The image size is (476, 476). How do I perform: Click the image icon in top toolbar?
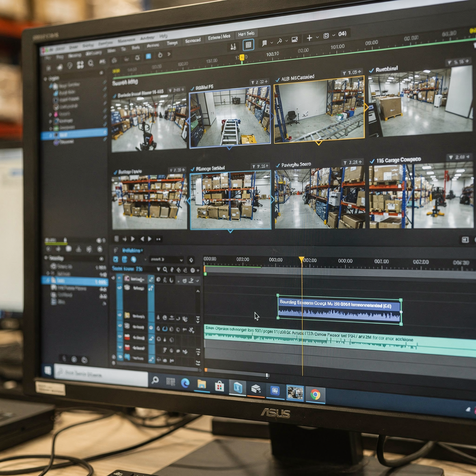pyautogui.click(x=294, y=40)
